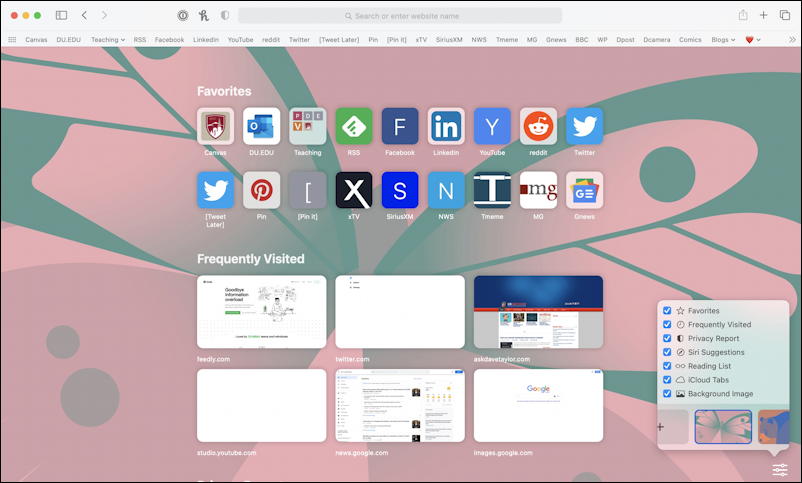802x483 pixels.
Task: Toggle the Privacy Report checkbox
Action: [667, 338]
